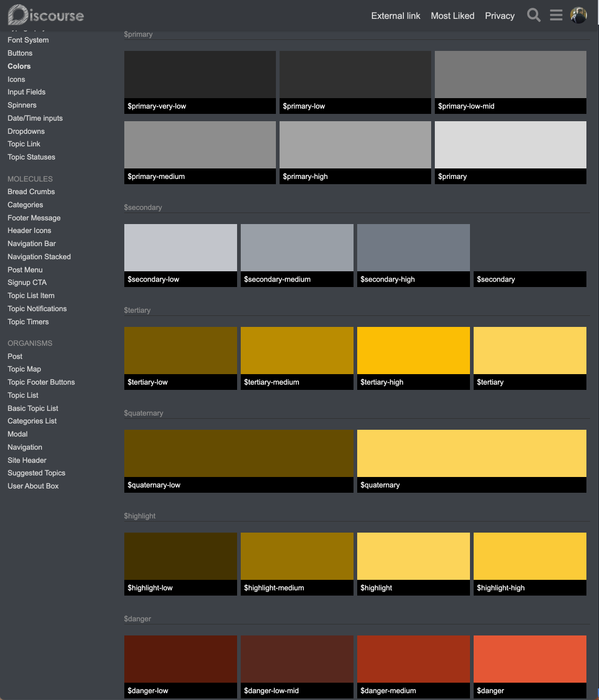
Task: Open the External link header item
Action: [395, 16]
